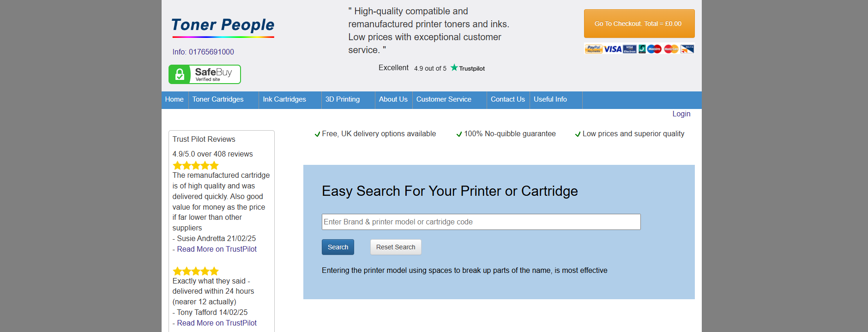Click the blue Search button
Image resolution: width=868 pixels, height=332 pixels.
pos(338,247)
